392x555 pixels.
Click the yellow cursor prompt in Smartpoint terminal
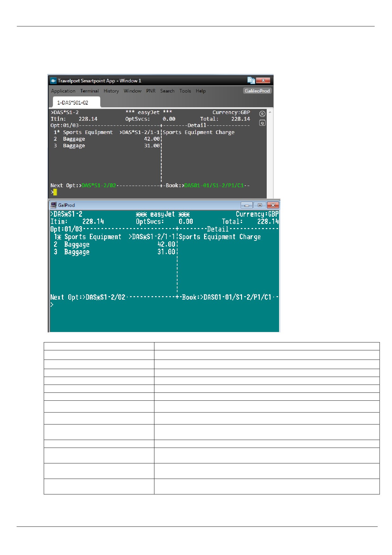(x=55, y=192)
